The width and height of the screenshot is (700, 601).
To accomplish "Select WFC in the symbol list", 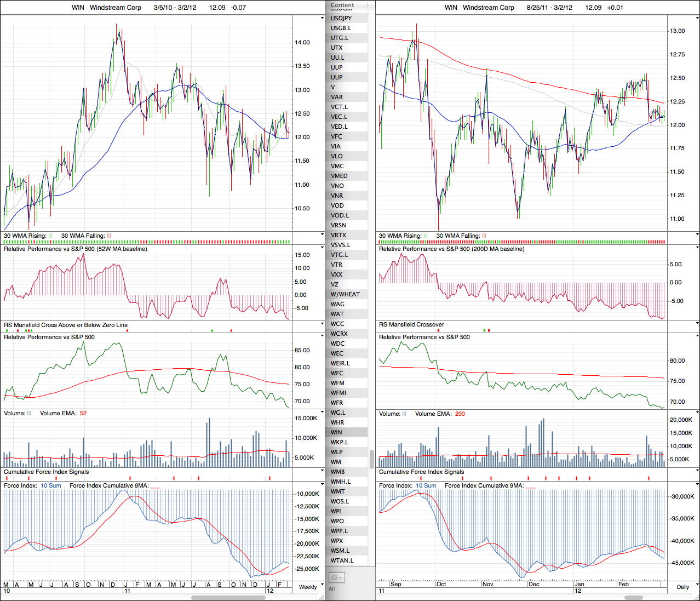I will click(x=337, y=373).
